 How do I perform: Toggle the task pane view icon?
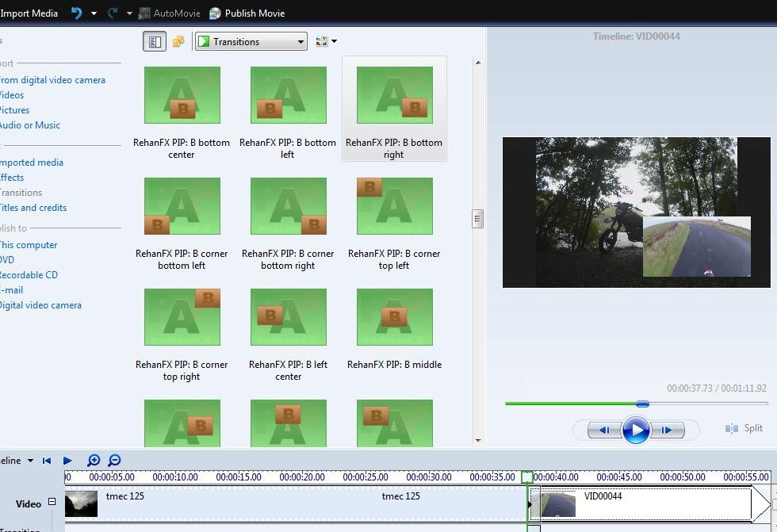click(155, 40)
